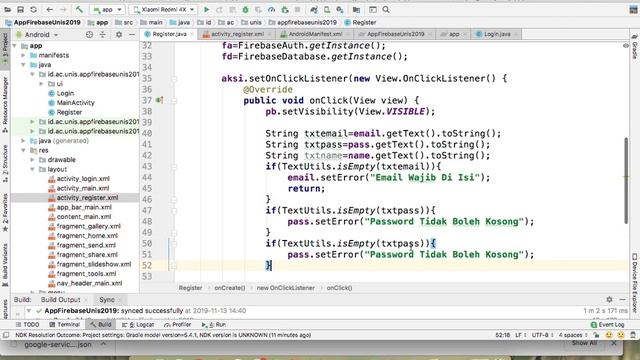
Task: Expand the drawable folder
Action: pos(32,160)
